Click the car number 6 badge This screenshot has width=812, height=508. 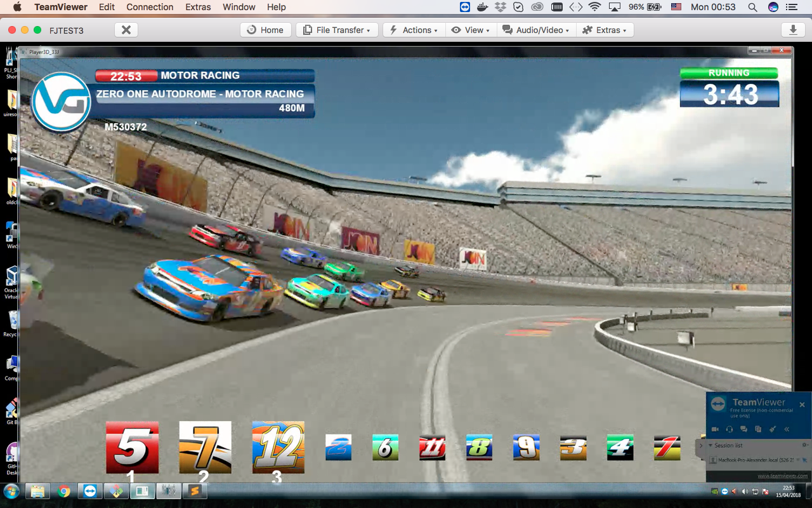pyautogui.click(x=385, y=447)
